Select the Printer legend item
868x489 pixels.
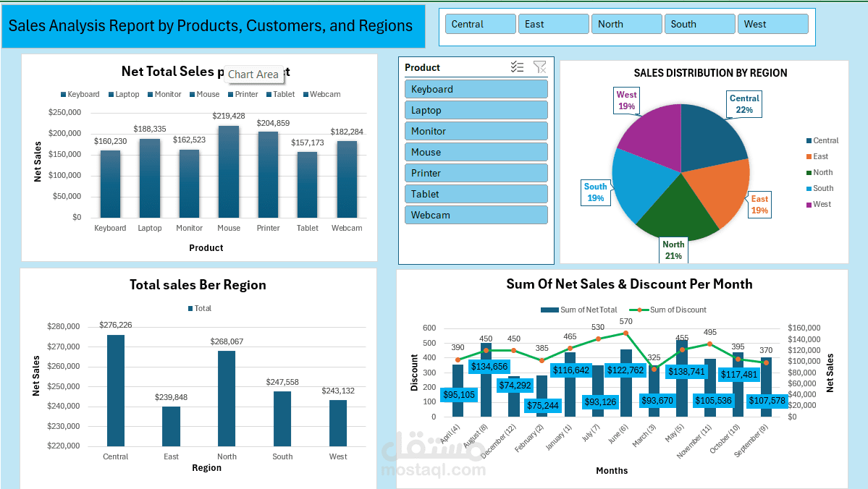(243, 95)
